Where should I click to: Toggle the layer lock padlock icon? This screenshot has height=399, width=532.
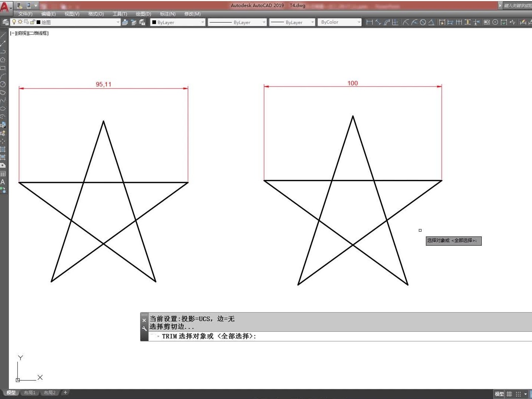(x=33, y=22)
